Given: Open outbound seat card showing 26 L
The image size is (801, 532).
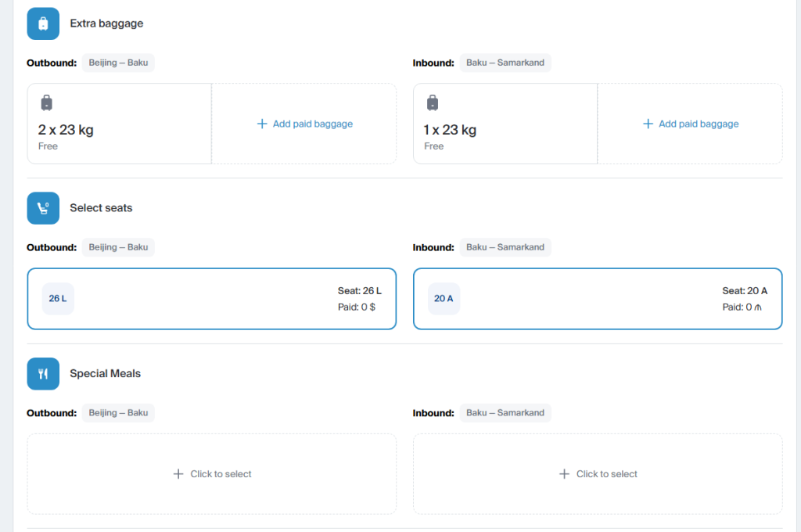Looking at the screenshot, I should coord(211,299).
